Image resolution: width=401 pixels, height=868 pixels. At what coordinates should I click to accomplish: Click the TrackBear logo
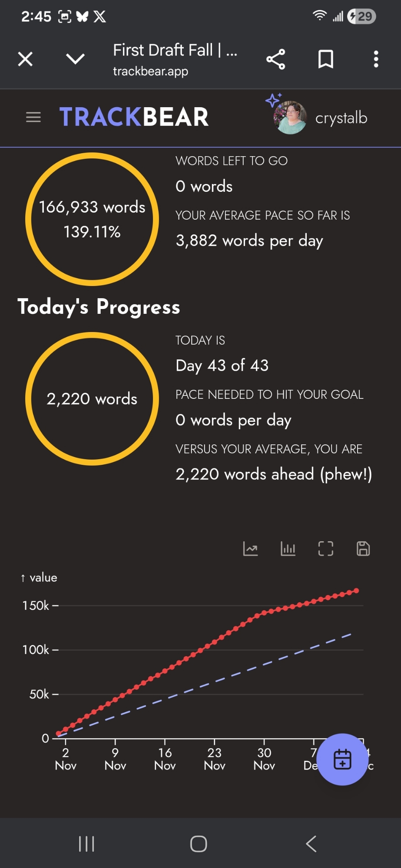[134, 117]
